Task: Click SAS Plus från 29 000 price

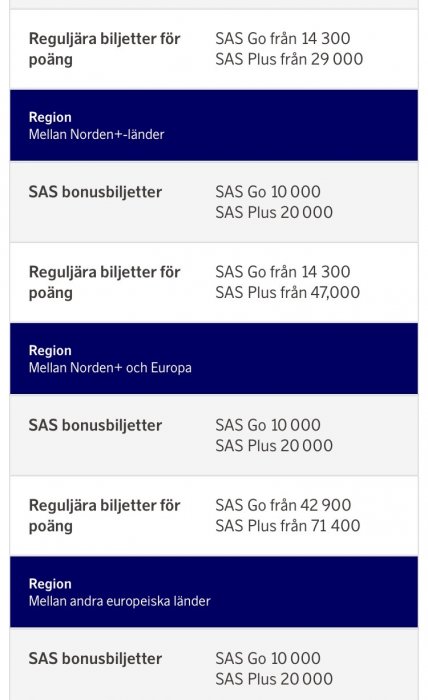Action: pyautogui.click(x=289, y=59)
